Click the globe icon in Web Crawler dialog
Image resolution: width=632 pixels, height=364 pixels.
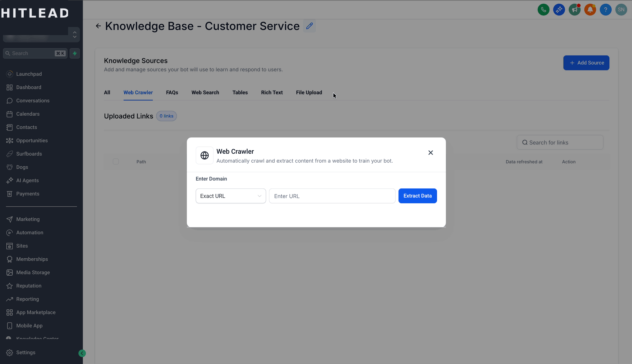(x=205, y=156)
